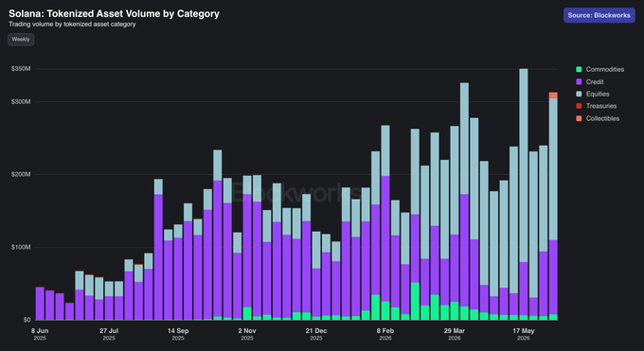The width and height of the screenshot is (644, 351).
Task: Click the 8 Jun 2025 x-axis label
Action: (40, 334)
